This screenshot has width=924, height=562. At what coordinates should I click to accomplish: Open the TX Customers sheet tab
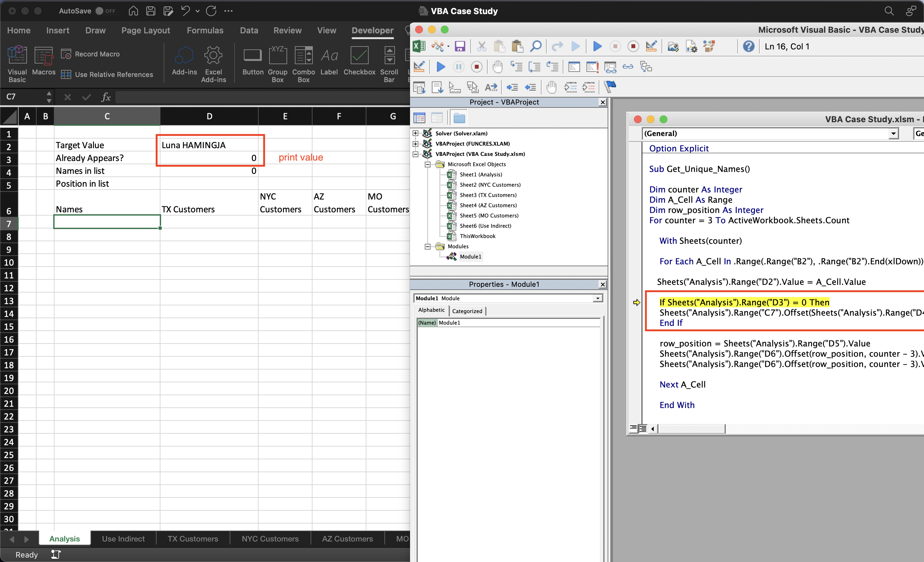coord(193,539)
